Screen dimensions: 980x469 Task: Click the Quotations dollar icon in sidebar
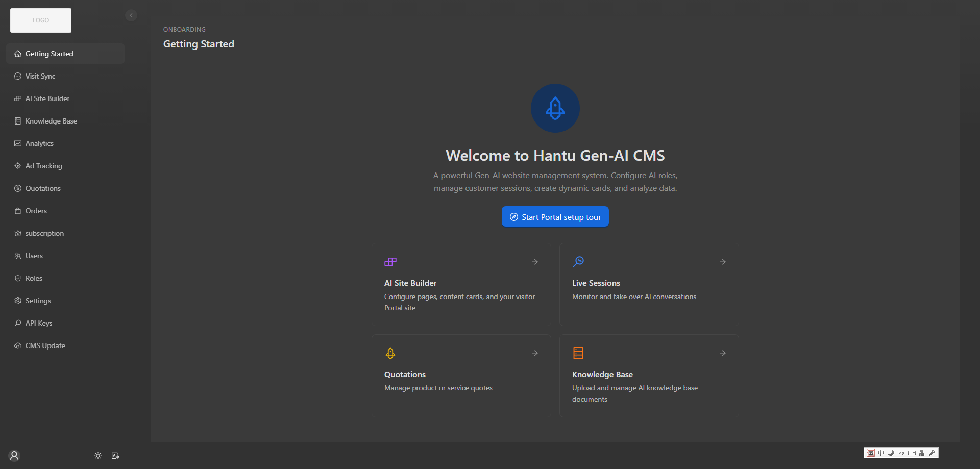point(18,188)
